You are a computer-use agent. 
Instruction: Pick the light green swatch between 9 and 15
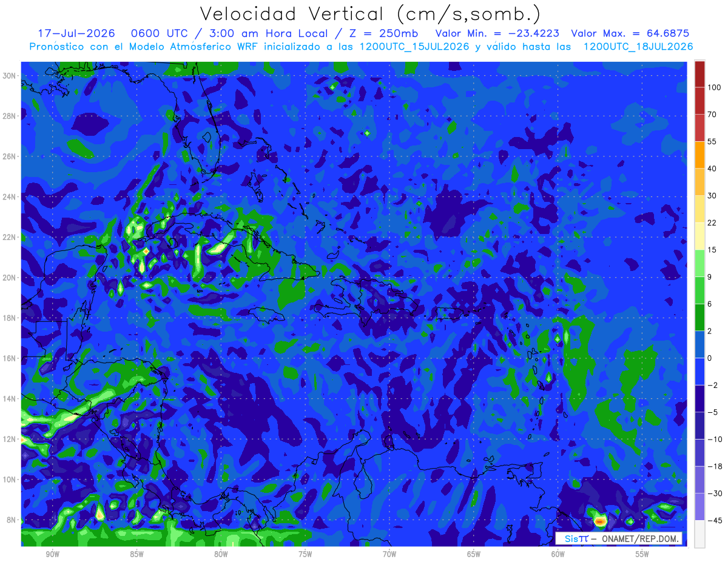coord(699,263)
